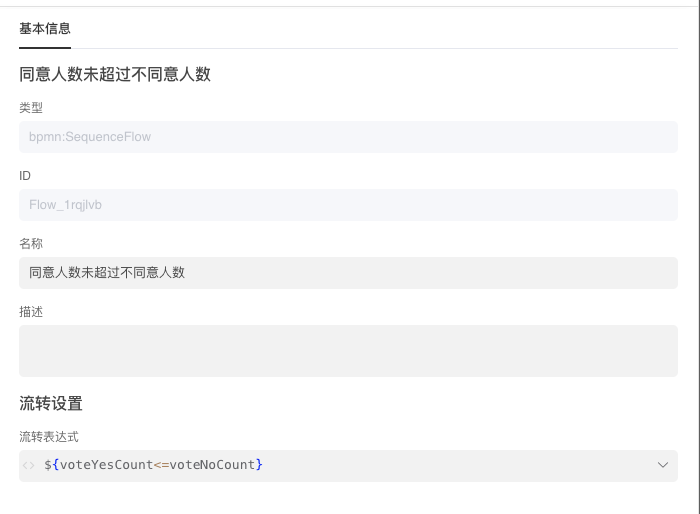Click the 名称 input field
700x514 pixels.
coord(348,272)
